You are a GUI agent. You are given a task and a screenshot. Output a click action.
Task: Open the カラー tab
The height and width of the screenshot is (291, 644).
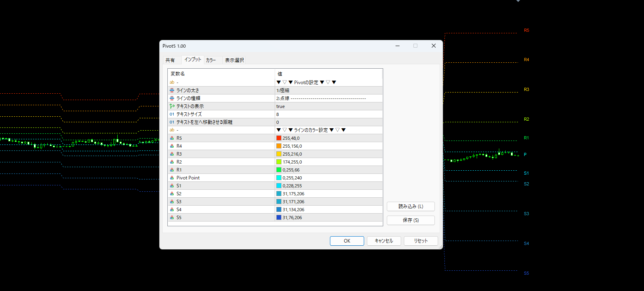pos(211,60)
